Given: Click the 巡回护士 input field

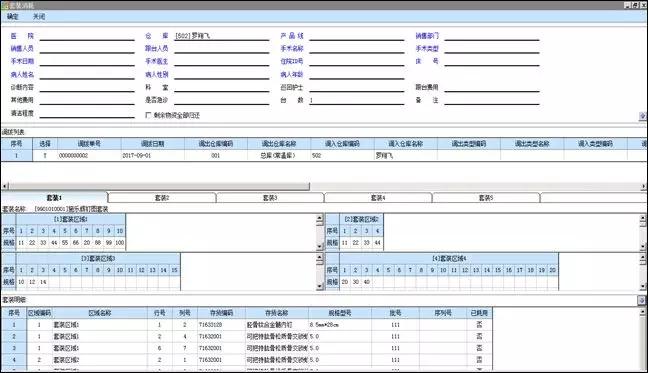Looking at the screenshot, I should click(x=357, y=87).
